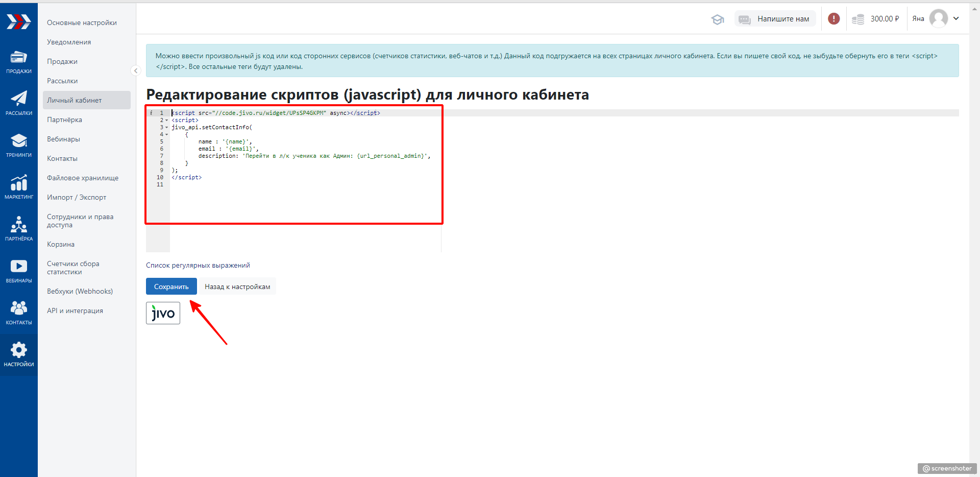Click the Сохранить button
This screenshot has height=477, width=980.
coord(171,287)
